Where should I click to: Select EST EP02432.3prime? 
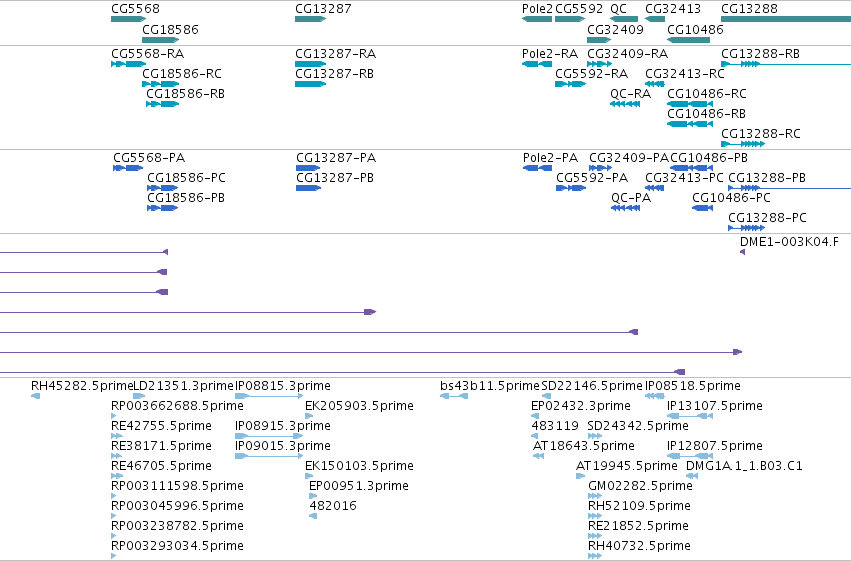[535, 416]
